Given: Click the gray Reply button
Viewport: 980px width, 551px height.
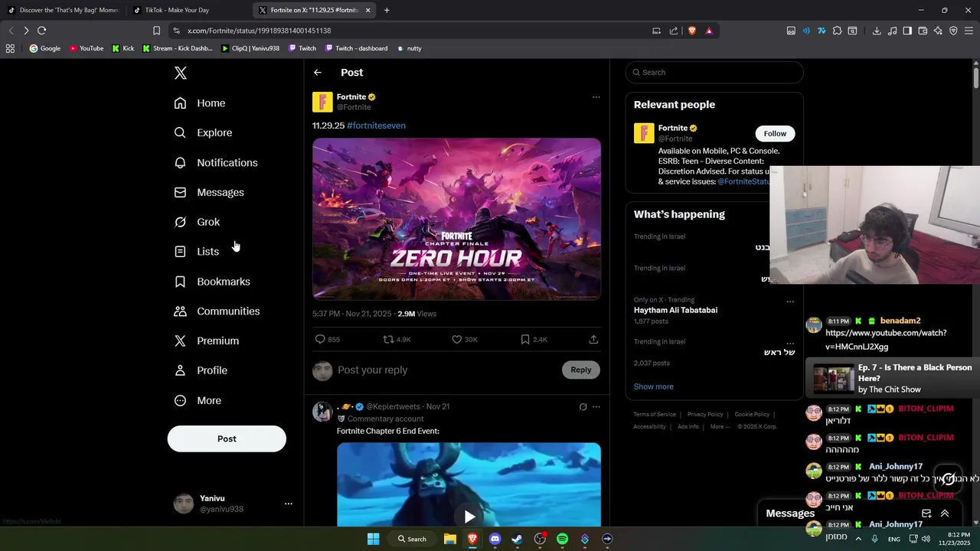Looking at the screenshot, I should click(x=581, y=370).
